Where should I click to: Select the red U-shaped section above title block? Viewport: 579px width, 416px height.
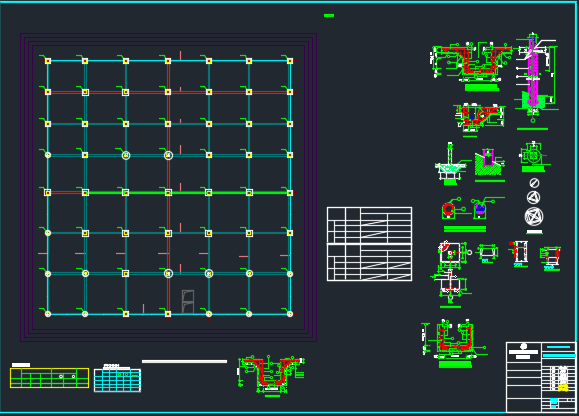click(454, 339)
